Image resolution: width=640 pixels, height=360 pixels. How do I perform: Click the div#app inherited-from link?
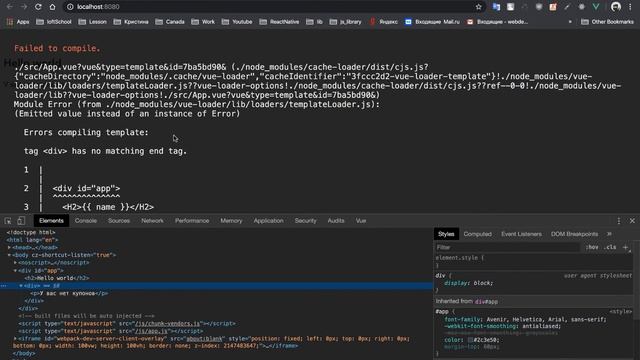click(x=486, y=302)
